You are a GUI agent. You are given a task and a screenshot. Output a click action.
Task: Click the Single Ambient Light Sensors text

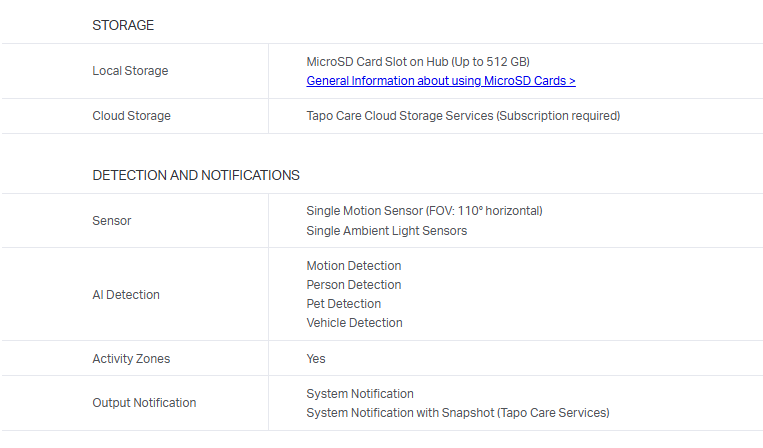[386, 231]
